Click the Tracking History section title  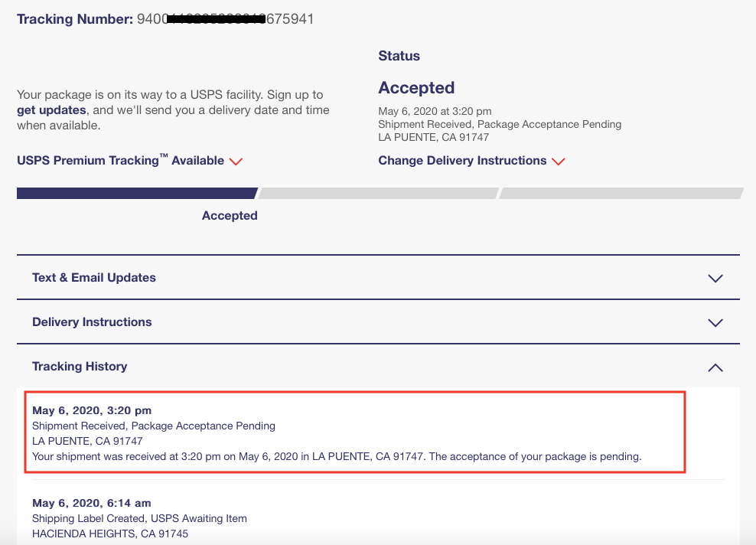coord(80,367)
